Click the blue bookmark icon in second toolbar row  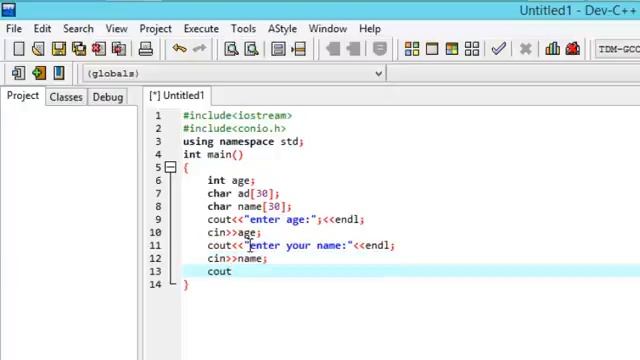(59, 73)
